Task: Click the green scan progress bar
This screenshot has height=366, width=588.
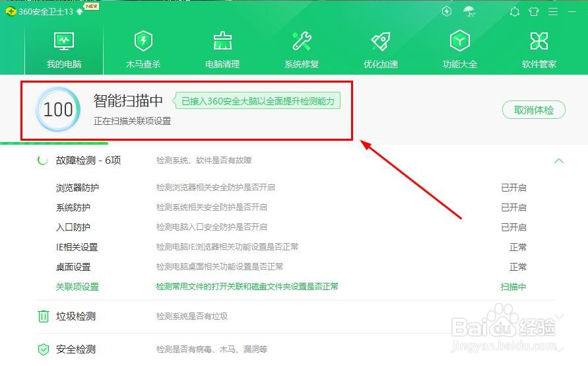Action: coord(54,143)
